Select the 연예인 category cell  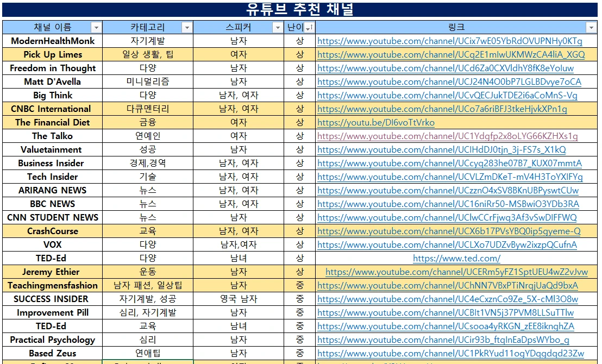point(148,136)
